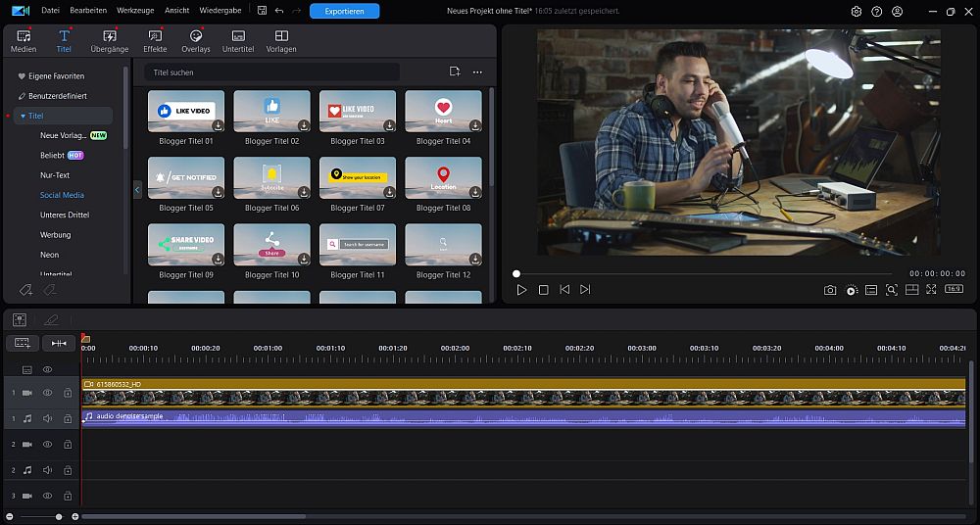Click the preview zoom magnifier icon
The width and height of the screenshot is (980, 525).
coord(891,290)
